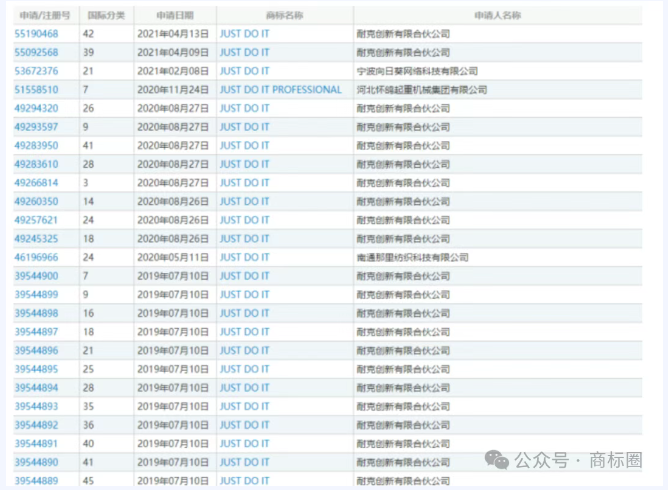The image size is (668, 490).
Task: Open registration number 55190468
Action: coord(36,34)
